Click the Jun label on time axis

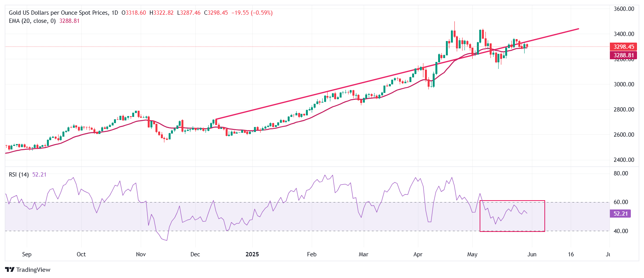(x=532, y=254)
